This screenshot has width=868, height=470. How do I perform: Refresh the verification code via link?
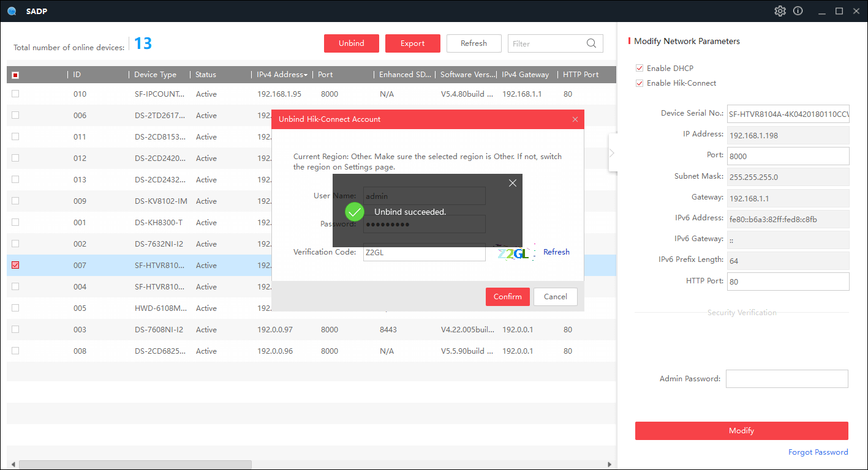(556, 252)
